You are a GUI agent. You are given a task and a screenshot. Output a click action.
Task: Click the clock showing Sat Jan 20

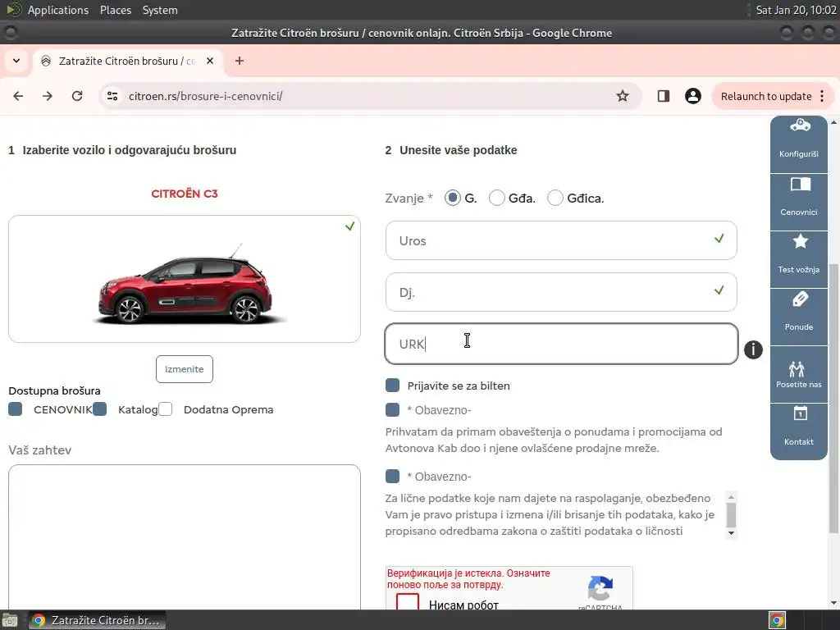(796, 10)
